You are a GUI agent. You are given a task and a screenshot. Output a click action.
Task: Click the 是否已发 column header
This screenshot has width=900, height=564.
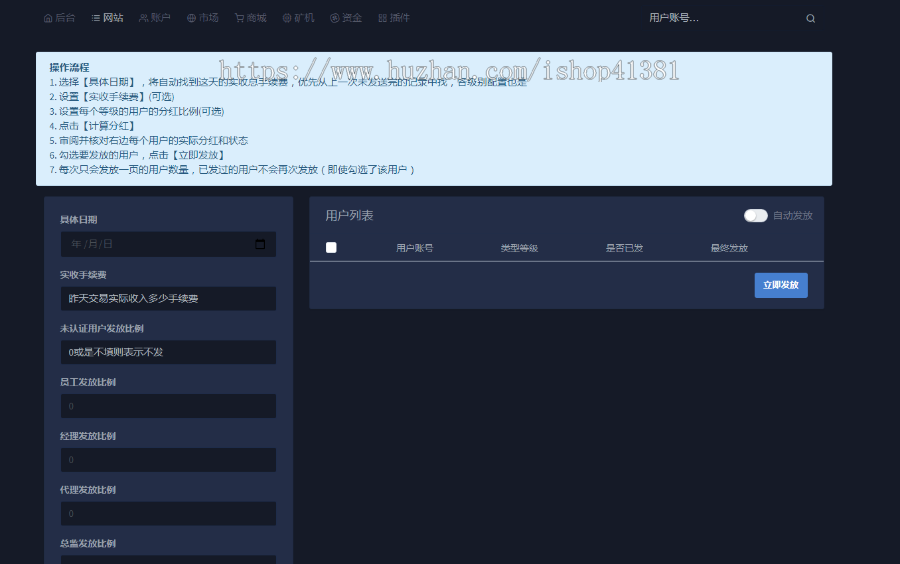(x=624, y=248)
